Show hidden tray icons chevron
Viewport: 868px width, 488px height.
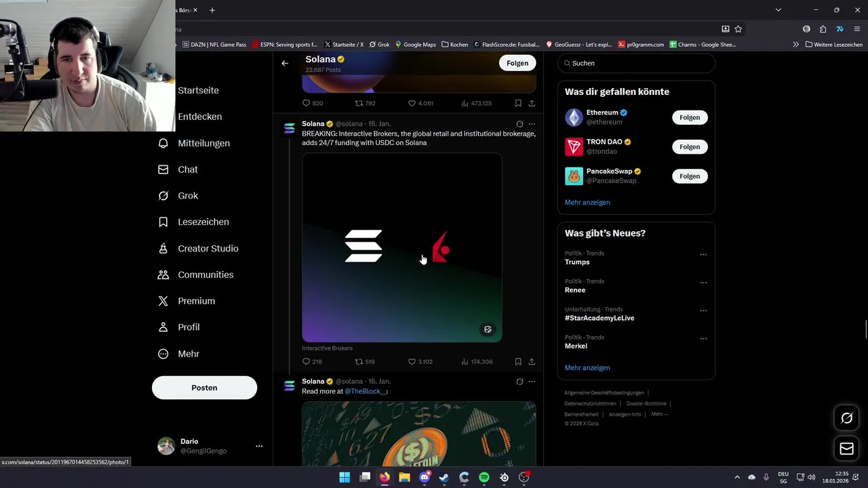pyautogui.click(x=737, y=477)
